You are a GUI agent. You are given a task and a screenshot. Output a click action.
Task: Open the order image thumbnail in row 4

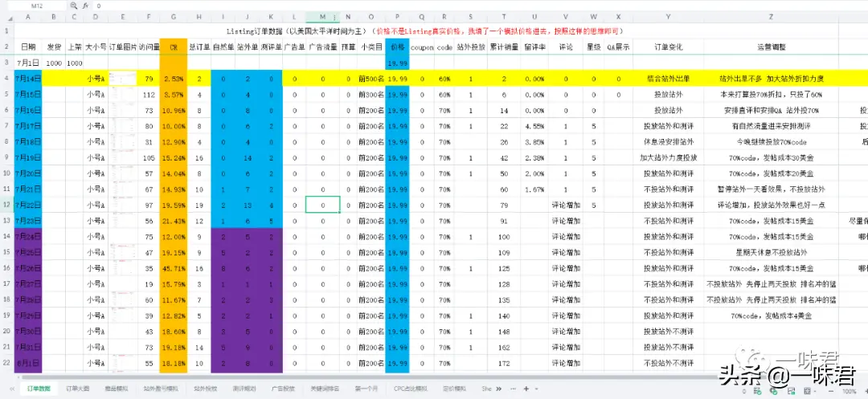[122, 79]
